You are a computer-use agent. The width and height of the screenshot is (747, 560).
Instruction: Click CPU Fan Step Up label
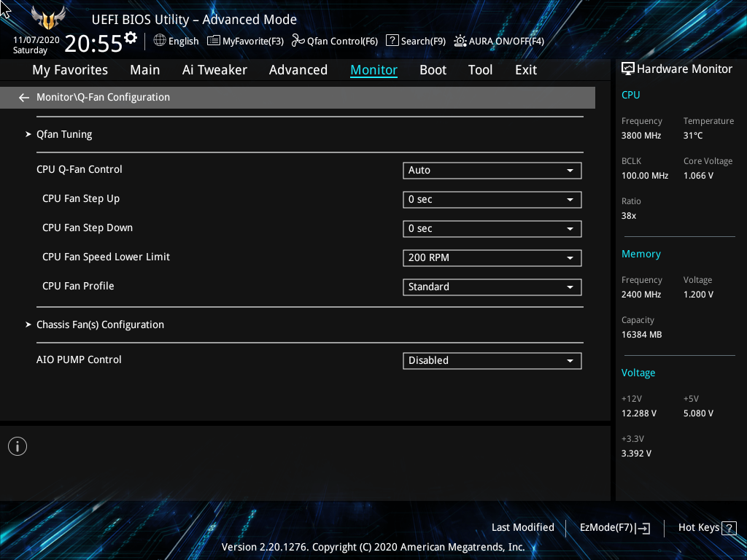click(81, 198)
